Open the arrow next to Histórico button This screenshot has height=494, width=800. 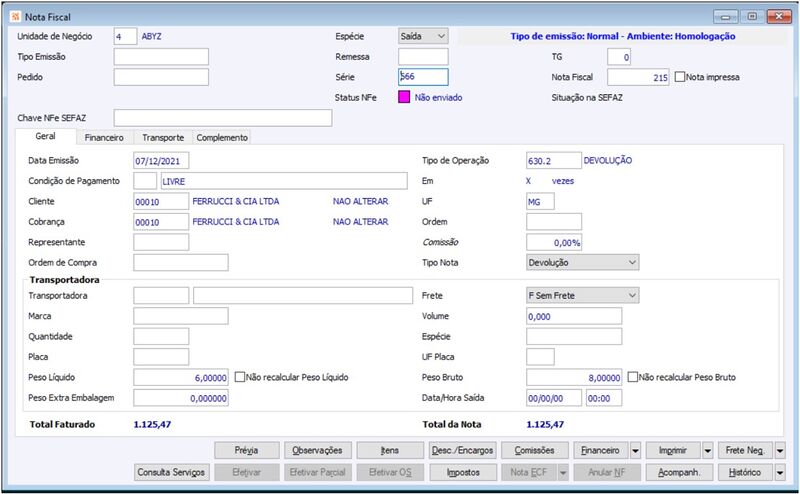click(x=780, y=473)
